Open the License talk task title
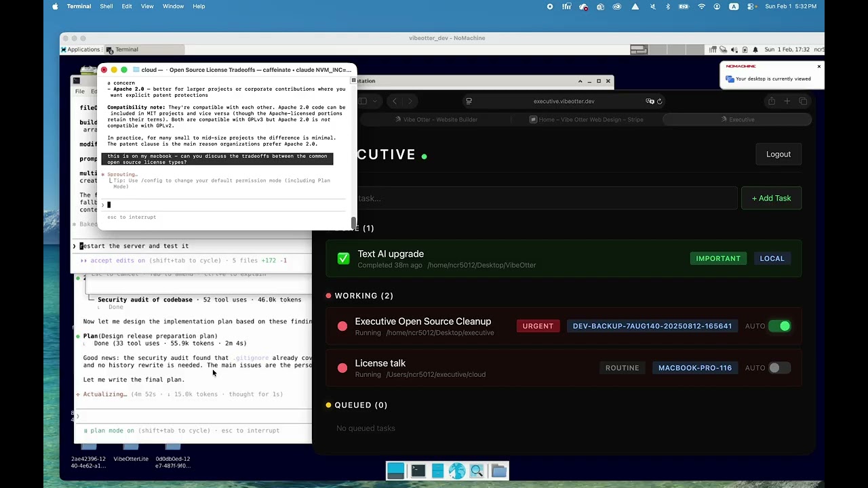Viewport: 868px width, 488px height. (380, 363)
